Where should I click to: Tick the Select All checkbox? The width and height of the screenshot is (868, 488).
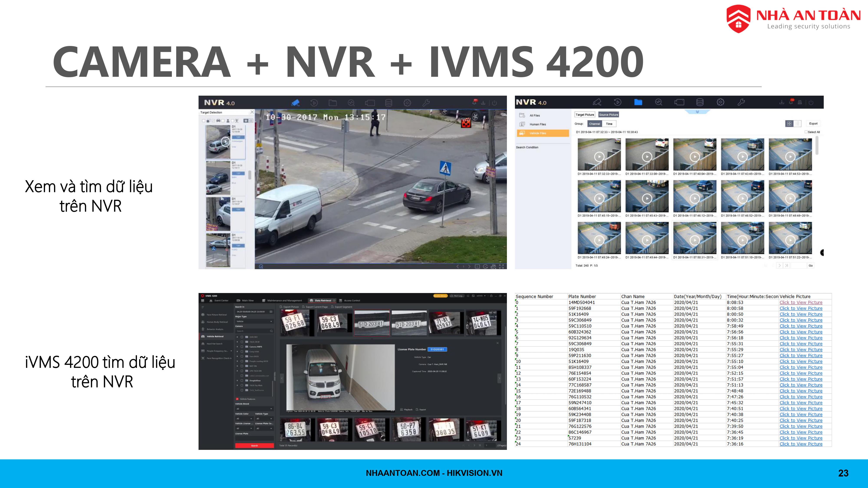pos(806,132)
